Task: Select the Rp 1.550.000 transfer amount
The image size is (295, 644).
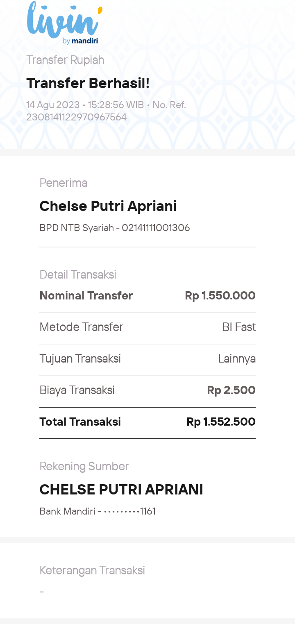Action: [220, 295]
